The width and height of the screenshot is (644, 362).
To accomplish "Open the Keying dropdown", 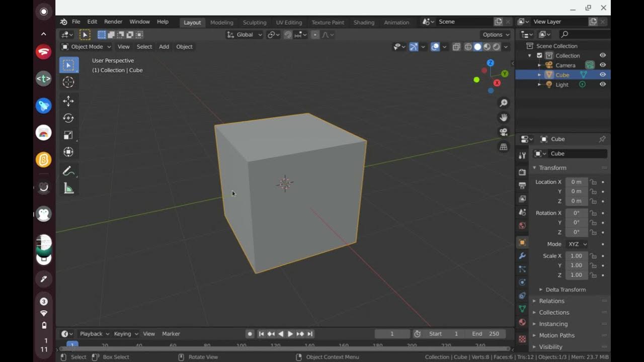I will (x=126, y=334).
